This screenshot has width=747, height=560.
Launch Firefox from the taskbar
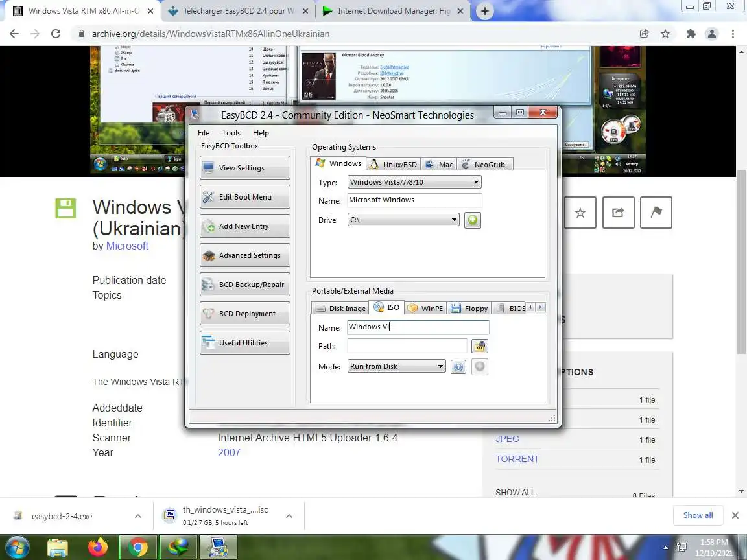(x=98, y=548)
